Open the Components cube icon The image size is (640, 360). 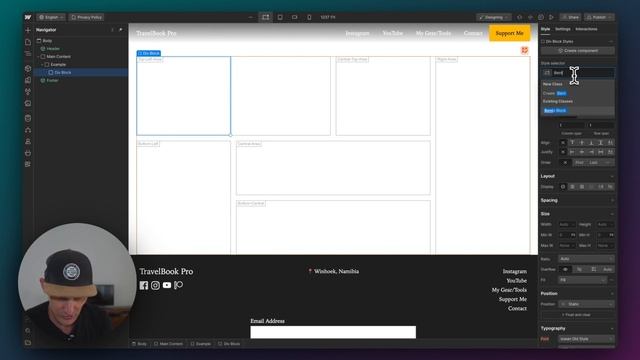(x=28, y=68)
